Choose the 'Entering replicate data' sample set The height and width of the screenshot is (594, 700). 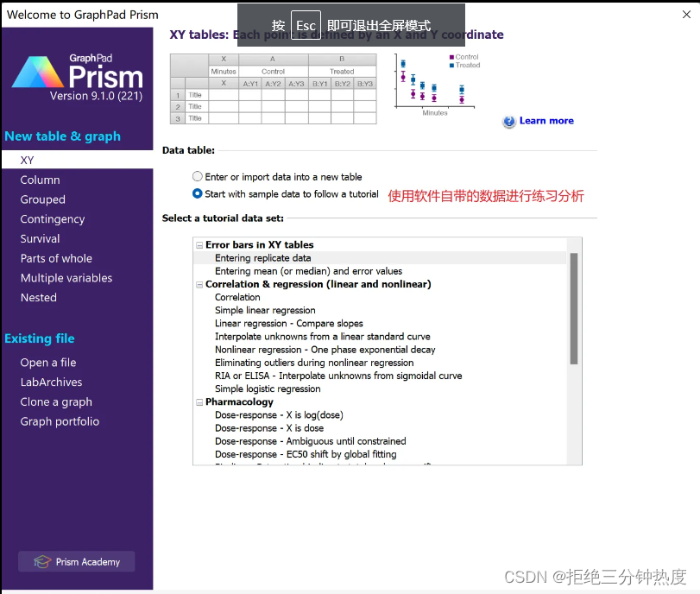point(263,257)
